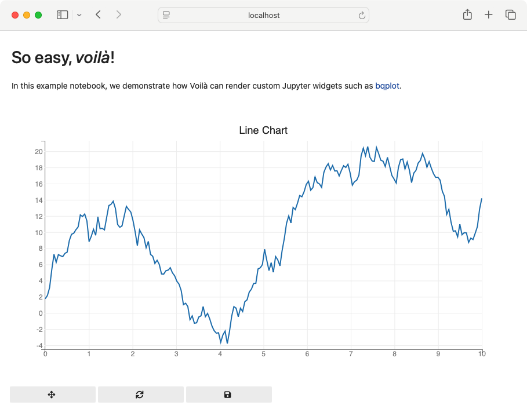
Task: Click the y-axis tick label 20
Action: (x=38, y=152)
